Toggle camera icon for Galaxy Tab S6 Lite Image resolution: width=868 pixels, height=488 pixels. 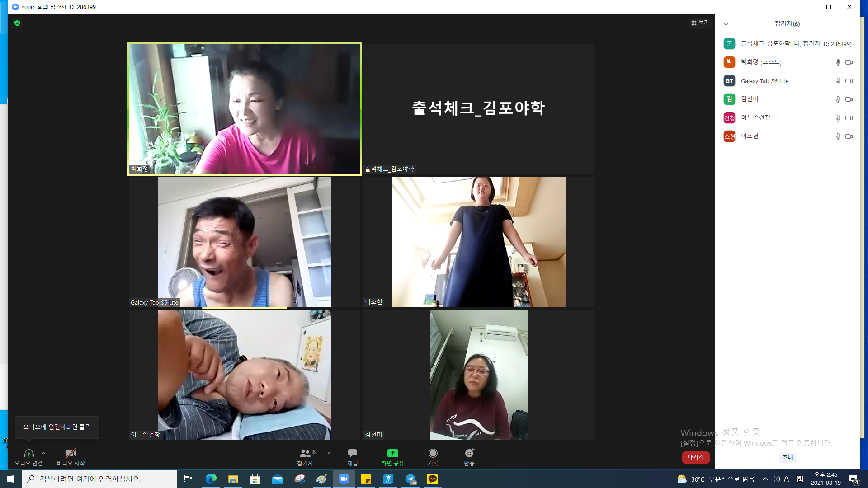click(849, 81)
